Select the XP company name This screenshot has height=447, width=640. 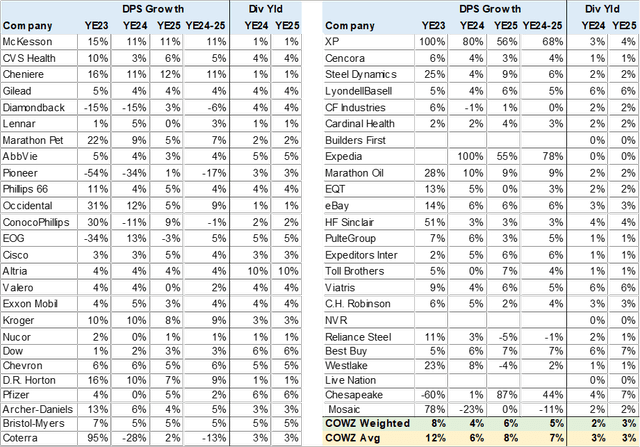[332, 42]
